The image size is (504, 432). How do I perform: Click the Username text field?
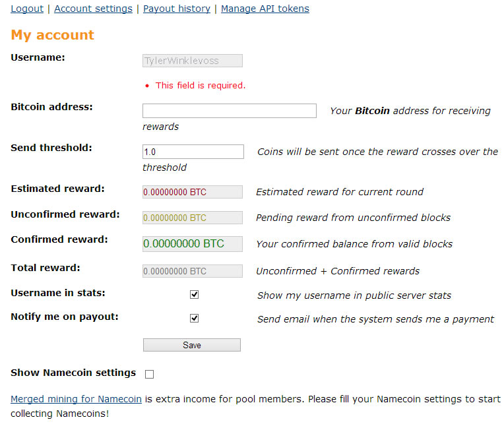(x=193, y=61)
